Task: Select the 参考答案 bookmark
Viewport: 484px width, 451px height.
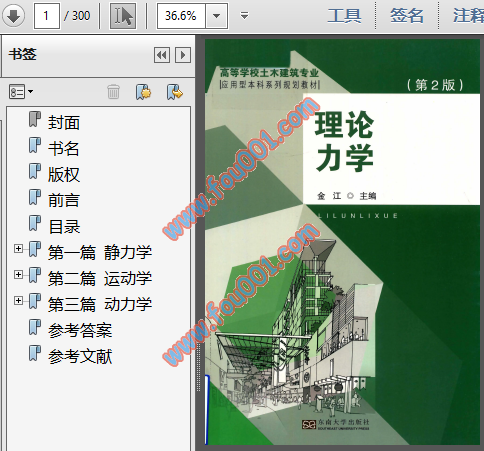Action: click(x=80, y=330)
